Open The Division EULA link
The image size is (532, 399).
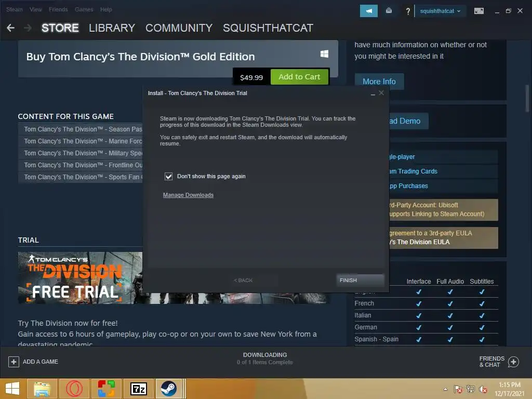coord(420,242)
